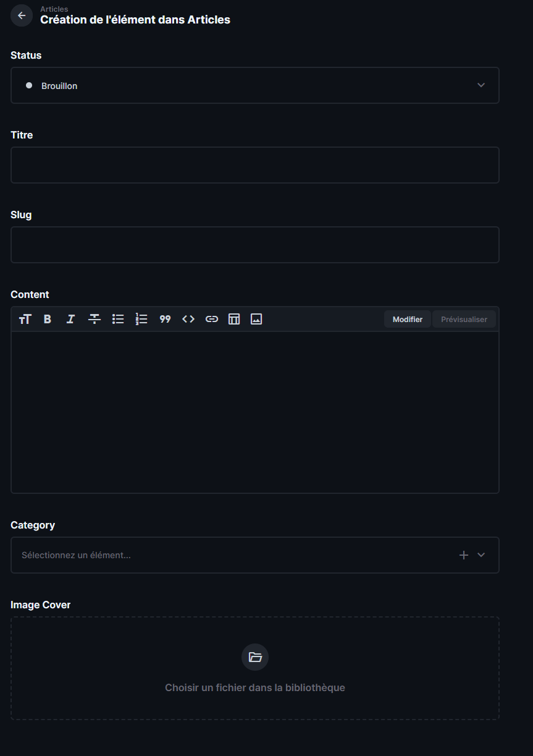Insert a hyperlink via link icon
Viewport: 533px width, 756px height.
(212, 319)
